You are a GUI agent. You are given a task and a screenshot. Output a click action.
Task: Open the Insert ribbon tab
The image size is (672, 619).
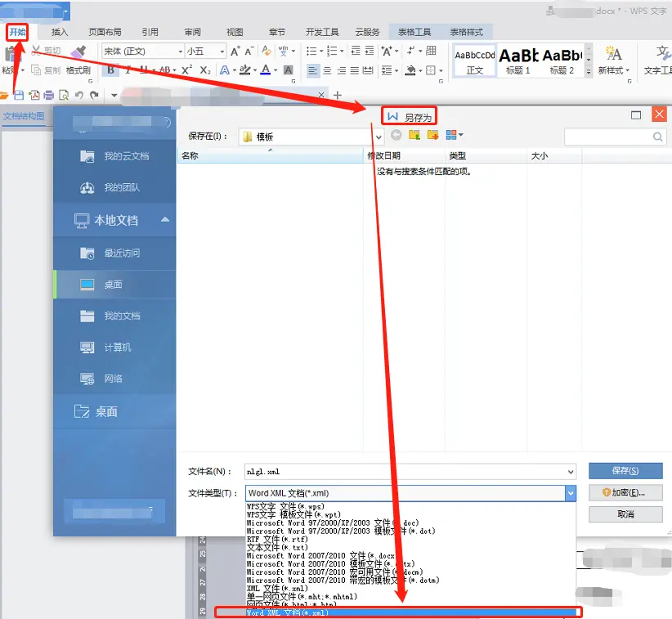(60, 32)
